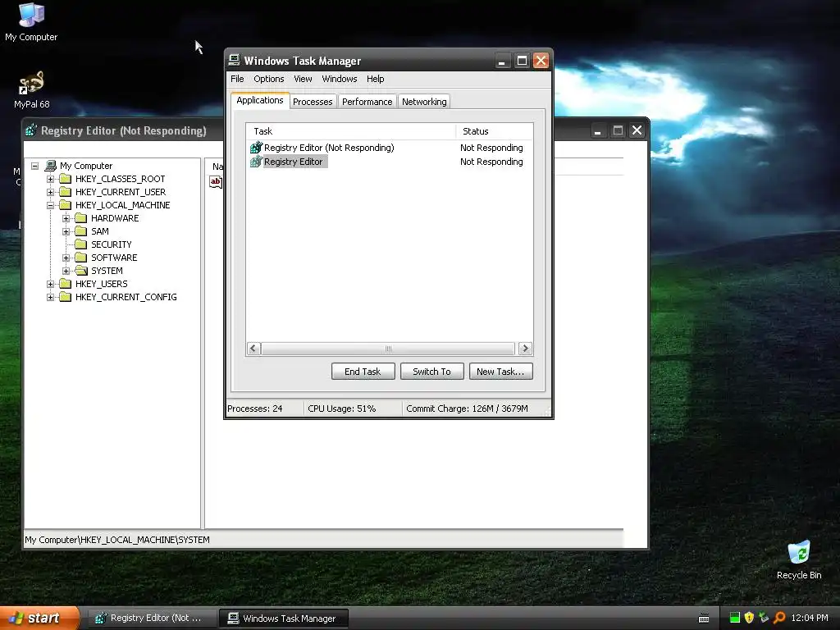
Task: Click the yellow security shield tray icon
Action: click(749, 618)
